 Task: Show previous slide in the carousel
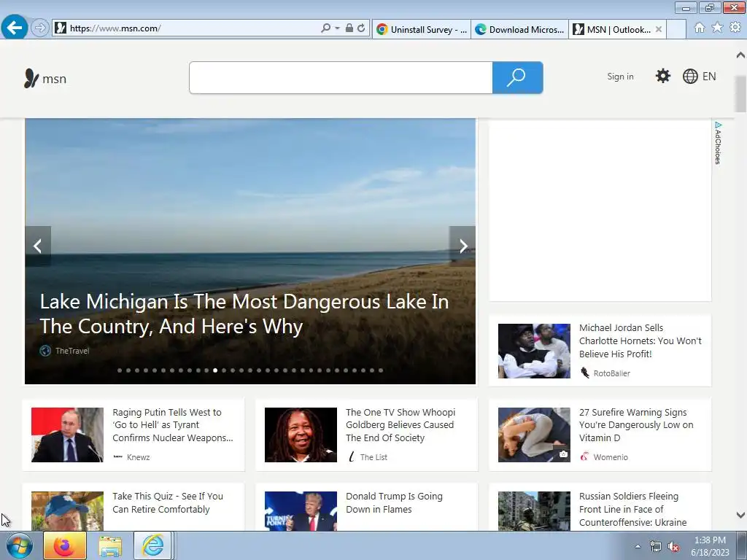38,246
